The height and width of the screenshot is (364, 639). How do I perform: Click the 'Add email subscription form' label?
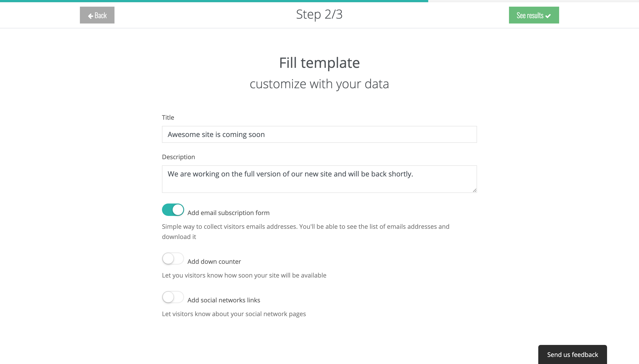click(x=229, y=213)
